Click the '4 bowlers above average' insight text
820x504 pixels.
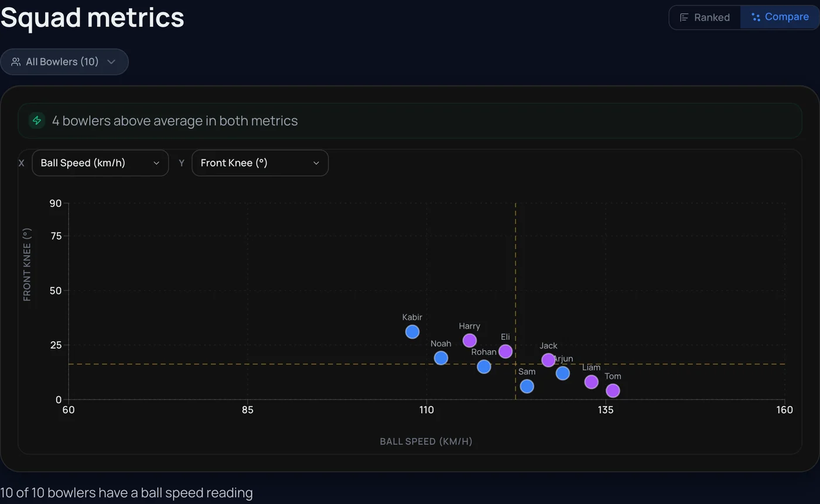pos(175,121)
